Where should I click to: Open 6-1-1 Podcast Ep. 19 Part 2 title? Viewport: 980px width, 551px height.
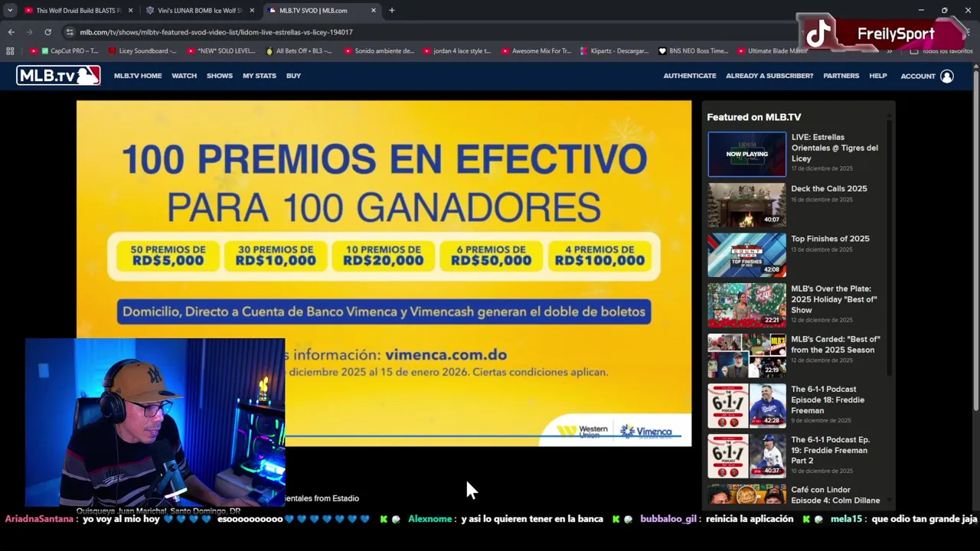pyautogui.click(x=830, y=450)
